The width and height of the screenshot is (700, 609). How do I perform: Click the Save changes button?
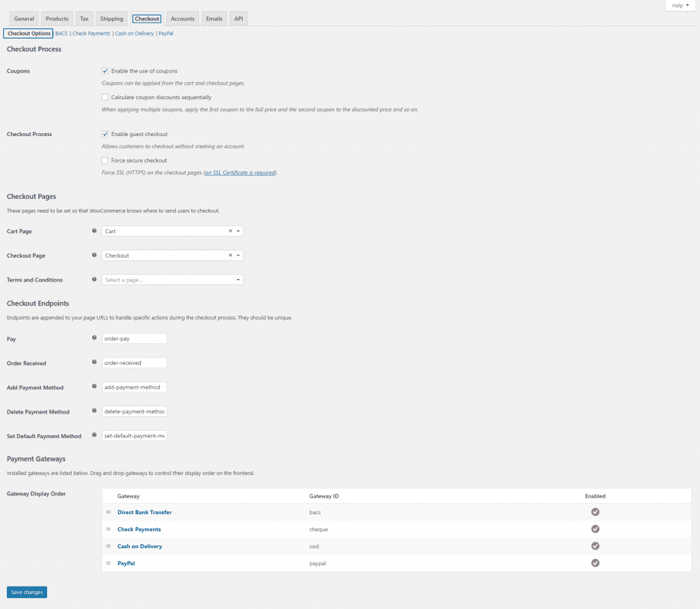(27, 592)
